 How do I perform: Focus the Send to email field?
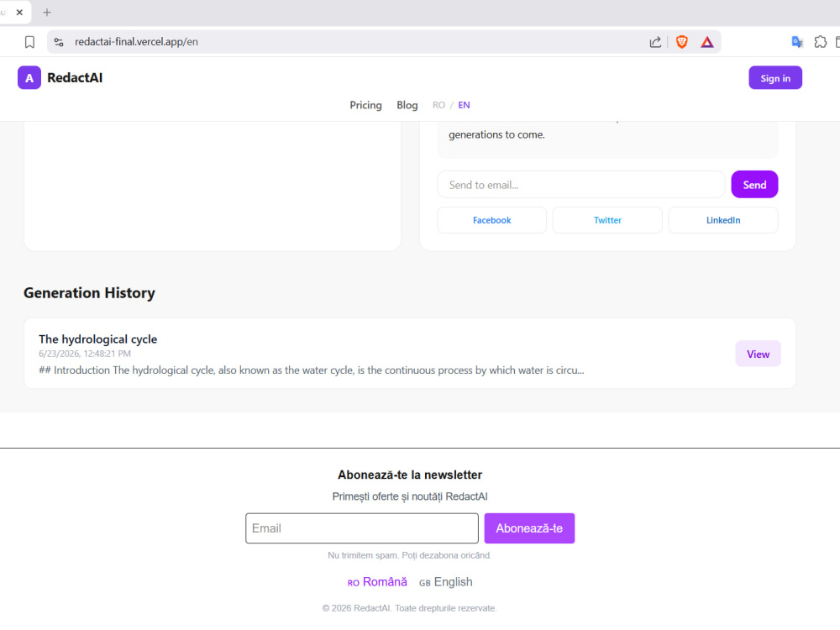click(581, 185)
